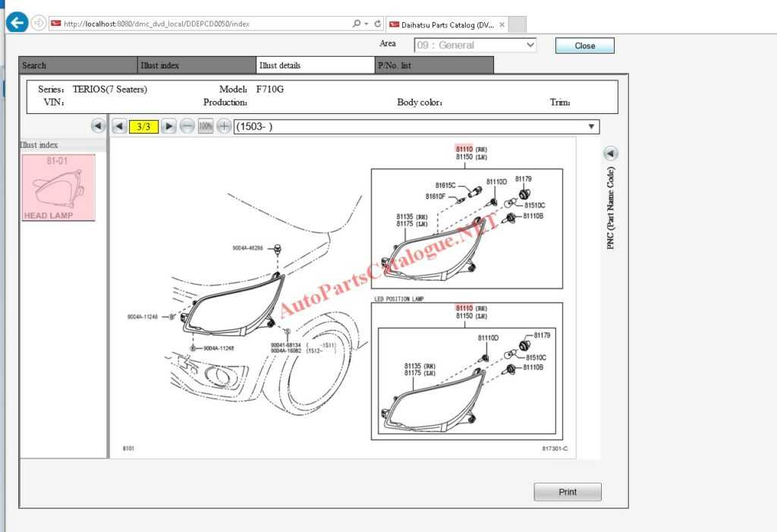Collapse the Illust index side panel arrow
This screenshot has width=777, height=532.
[98, 126]
